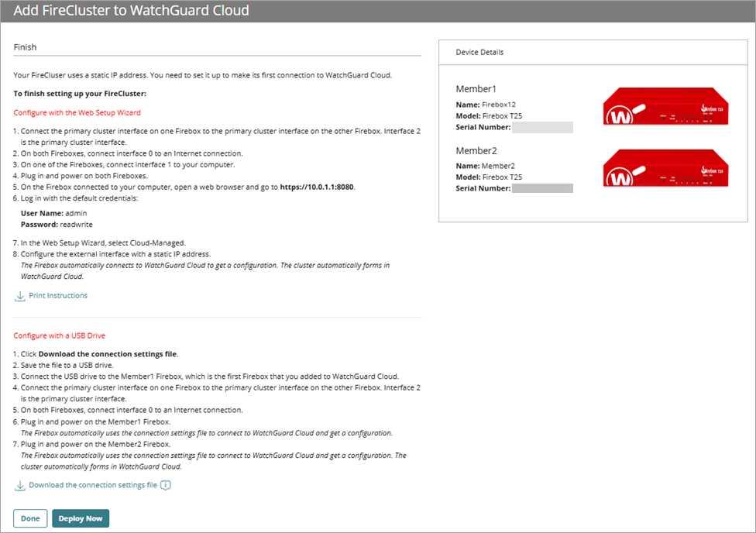Click the https://10.0.1.1:8080 address text
Screen dimensions: 756x533
(317, 187)
